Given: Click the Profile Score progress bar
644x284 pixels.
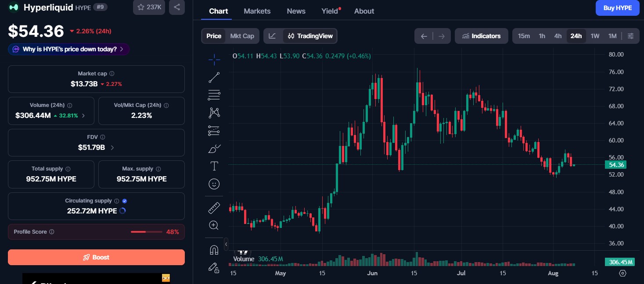Looking at the screenshot, I should 147,232.
